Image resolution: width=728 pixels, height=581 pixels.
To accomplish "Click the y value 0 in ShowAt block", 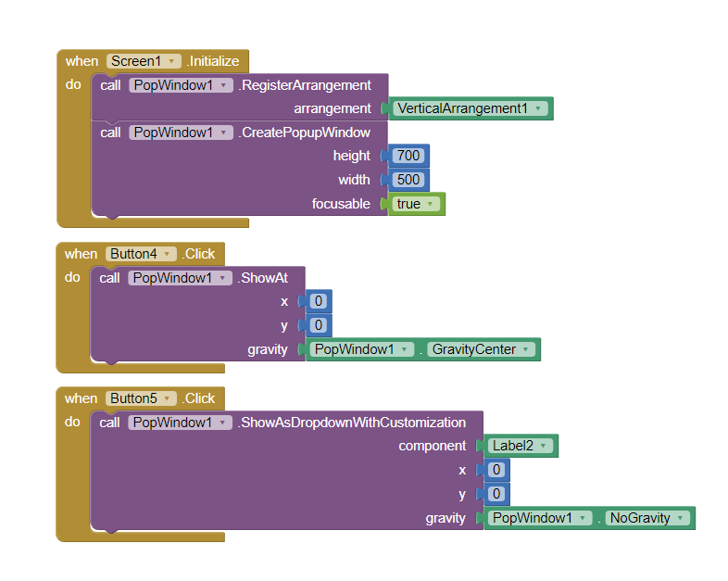I will [x=319, y=325].
